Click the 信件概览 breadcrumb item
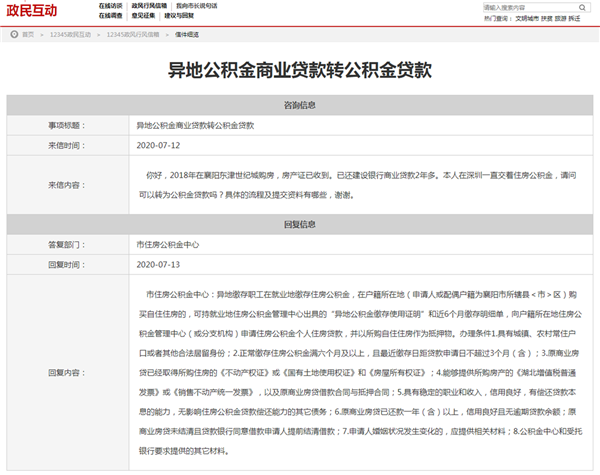 click(x=186, y=34)
